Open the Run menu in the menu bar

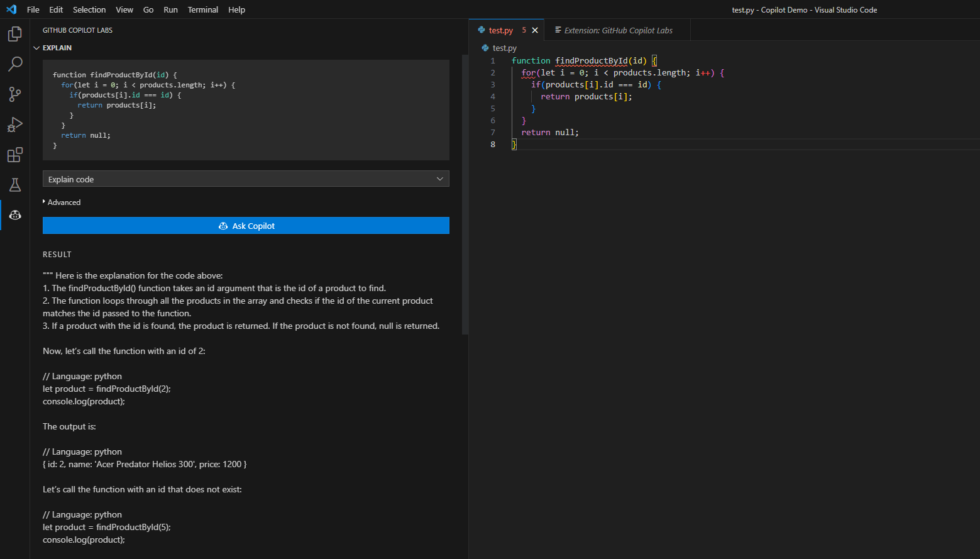tap(169, 9)
